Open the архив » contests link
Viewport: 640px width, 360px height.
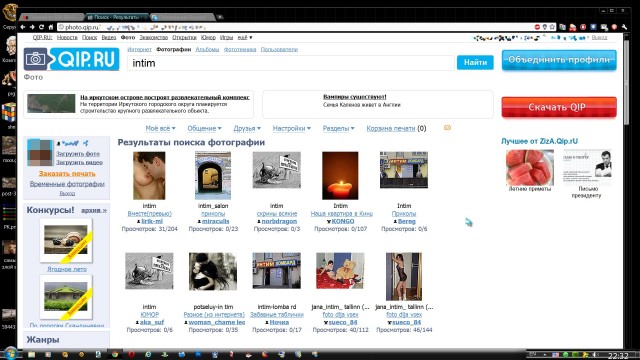94,211
